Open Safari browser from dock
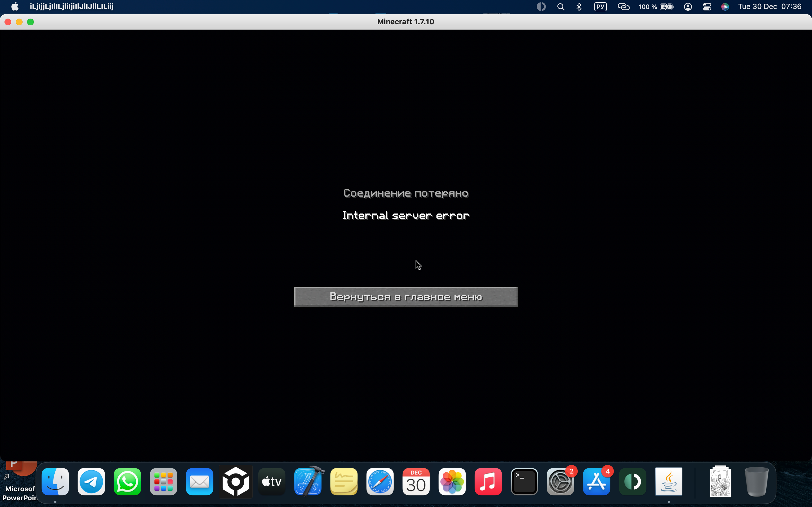Viewport: 812px width, 507px height. pyautogui.click(x=380, y=482)
